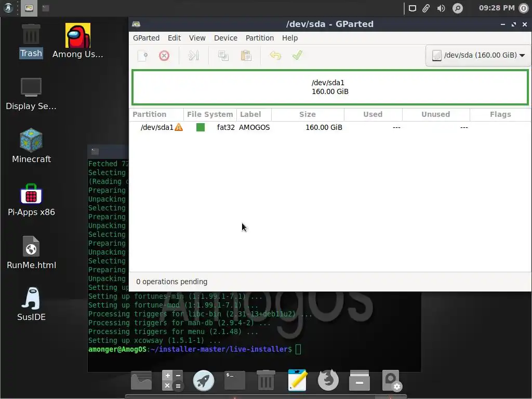Viewport: 532px width, 399px height.
Task: Click the 09:28 PM clock
Action: [x=497, y=8]
